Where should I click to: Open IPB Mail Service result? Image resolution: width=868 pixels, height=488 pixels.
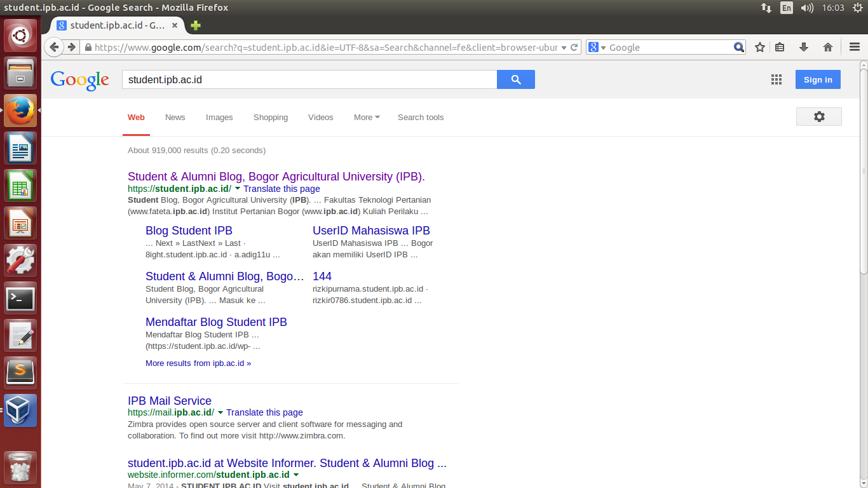point(170,401)
